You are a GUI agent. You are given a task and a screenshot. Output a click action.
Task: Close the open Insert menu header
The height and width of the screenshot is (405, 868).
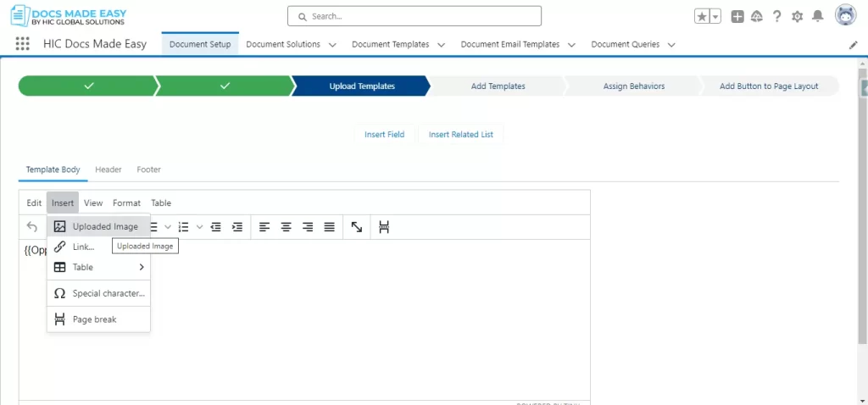tap(63, 203)
